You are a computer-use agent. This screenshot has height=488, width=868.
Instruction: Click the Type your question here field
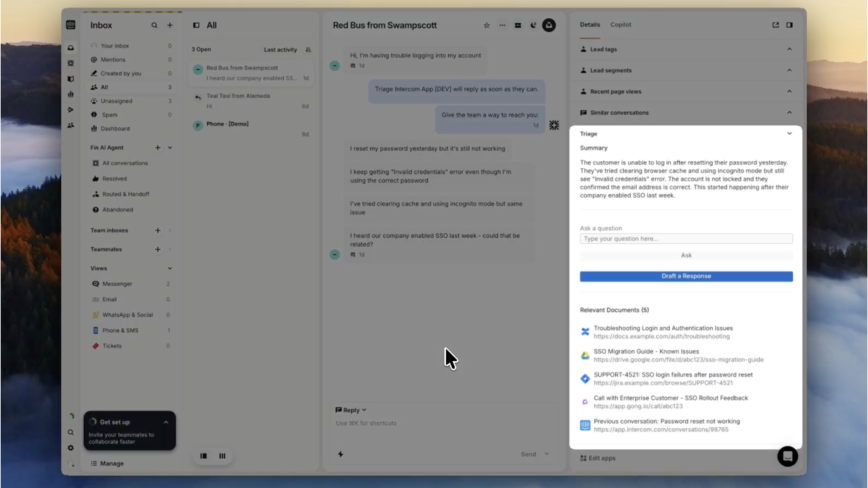(686, 239)
